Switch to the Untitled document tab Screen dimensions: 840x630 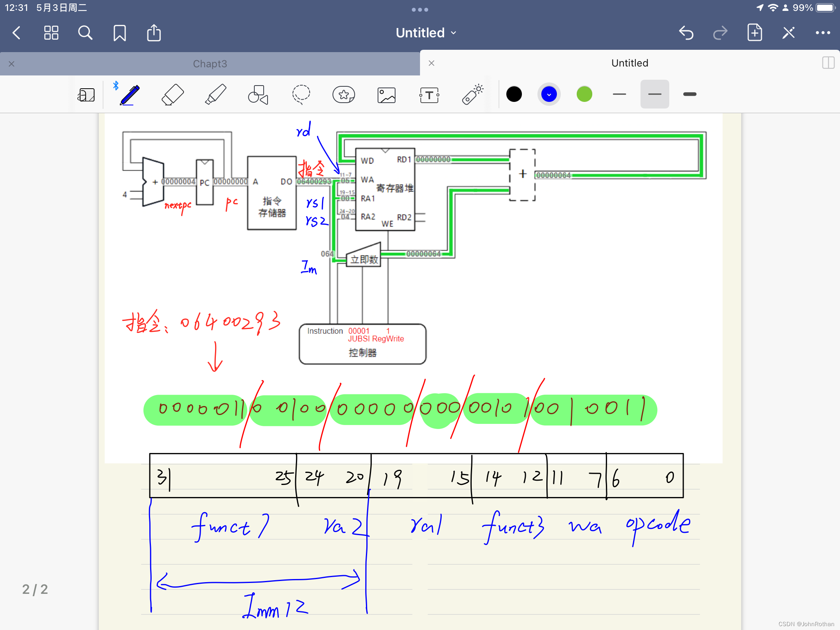pos(628,63)
